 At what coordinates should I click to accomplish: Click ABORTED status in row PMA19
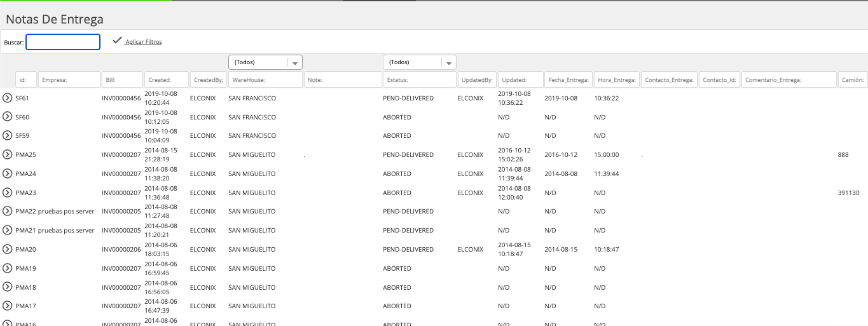tap(397, 268)
